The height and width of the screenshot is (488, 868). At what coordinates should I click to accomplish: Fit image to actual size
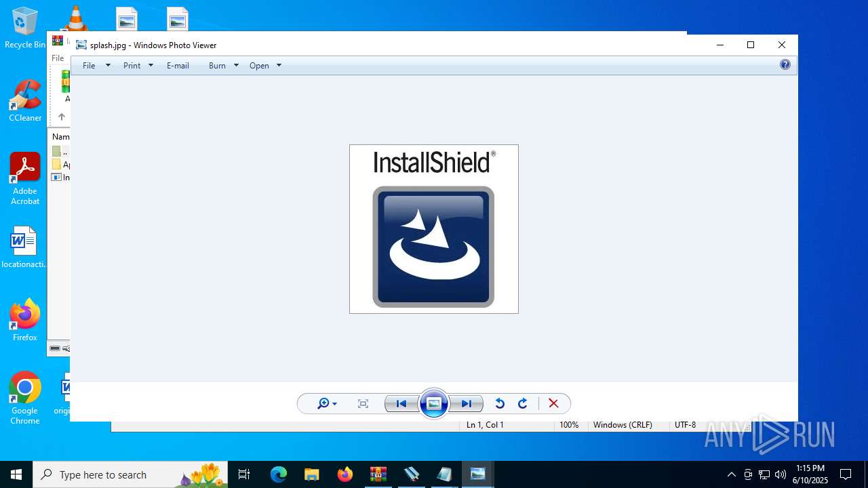click(363, 404)
